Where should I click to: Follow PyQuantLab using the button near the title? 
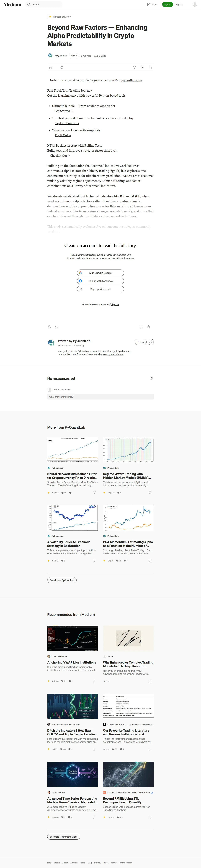[x=74, y=56]
